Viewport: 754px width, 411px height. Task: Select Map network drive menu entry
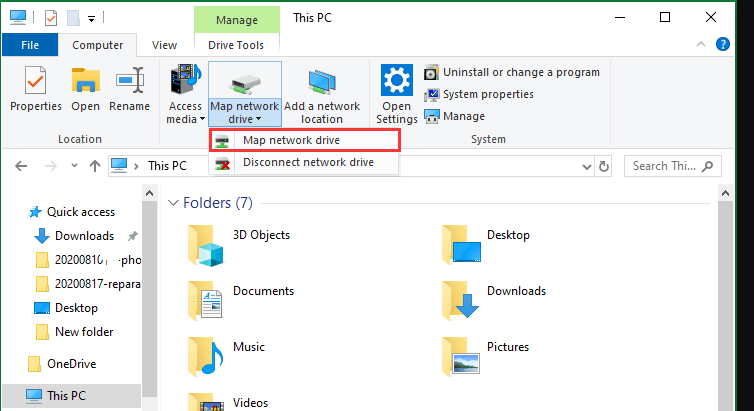point(304,140)
